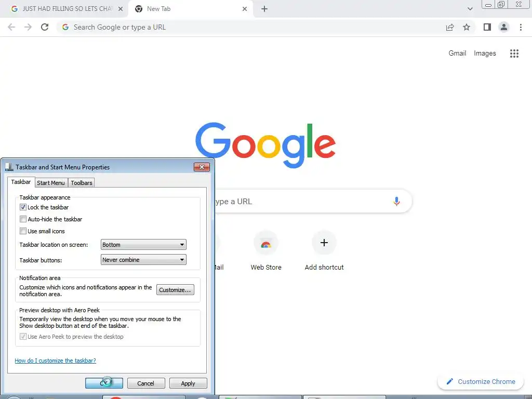Click Cancel in Taskbar Properties
Image resolution: width=532 pixels, height=399 pixels.
[146, 383]
